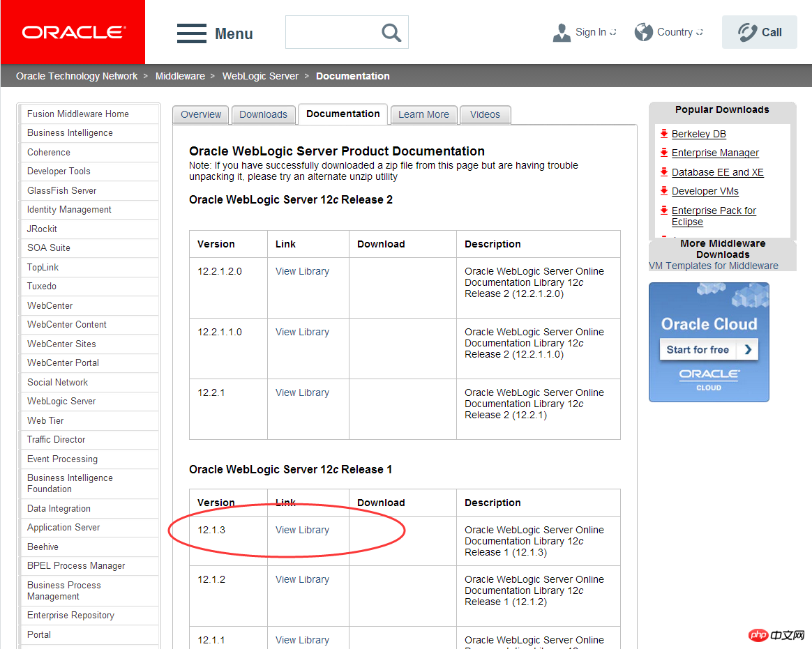The width and height of the screenshot is (812, 649).
Task: Expand the Country selector
Action: [700, 32]
